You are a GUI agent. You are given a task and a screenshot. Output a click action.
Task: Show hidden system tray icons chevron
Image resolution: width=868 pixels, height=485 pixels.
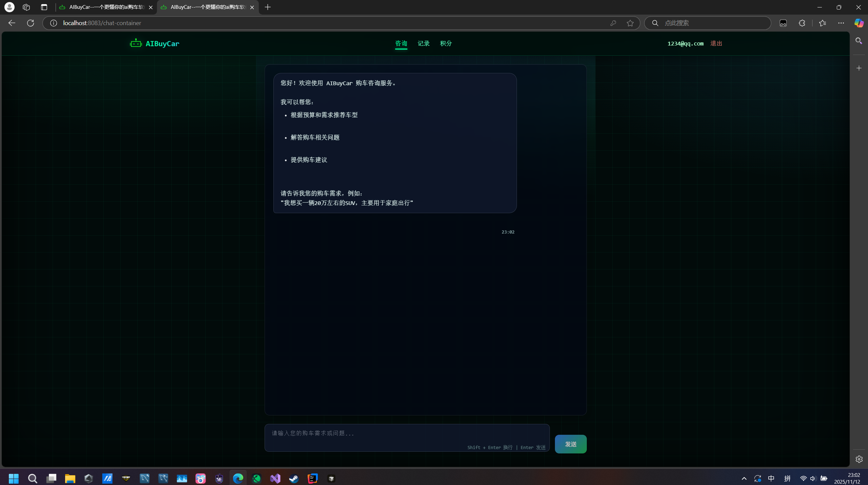(744, 479)
